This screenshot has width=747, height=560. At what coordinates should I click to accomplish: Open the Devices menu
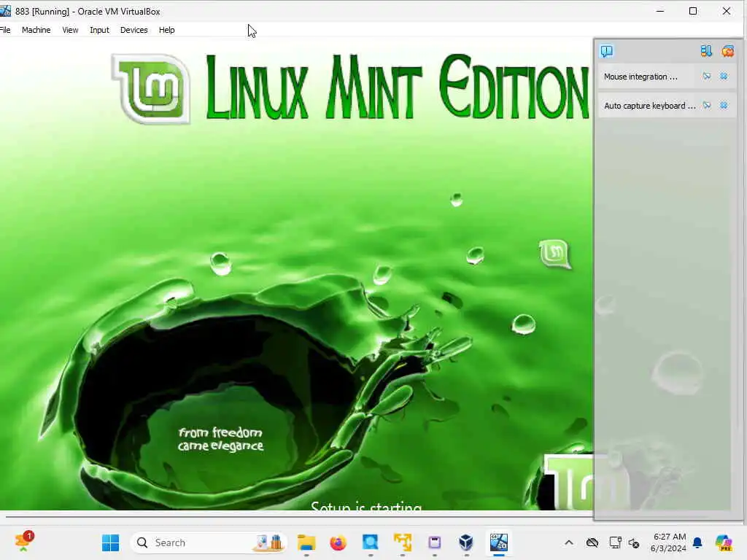coord(134,30)
